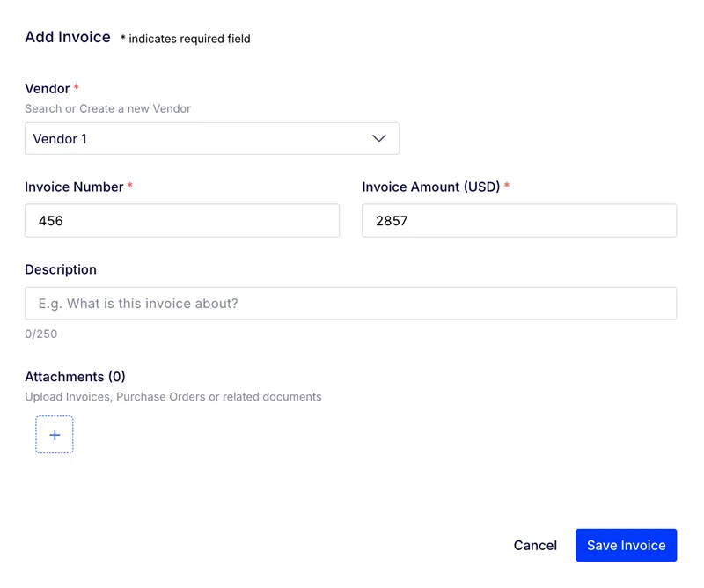704x588 pixels.
Task: Click the chevron arrow in Vendor field
Action: click(379, 138)
